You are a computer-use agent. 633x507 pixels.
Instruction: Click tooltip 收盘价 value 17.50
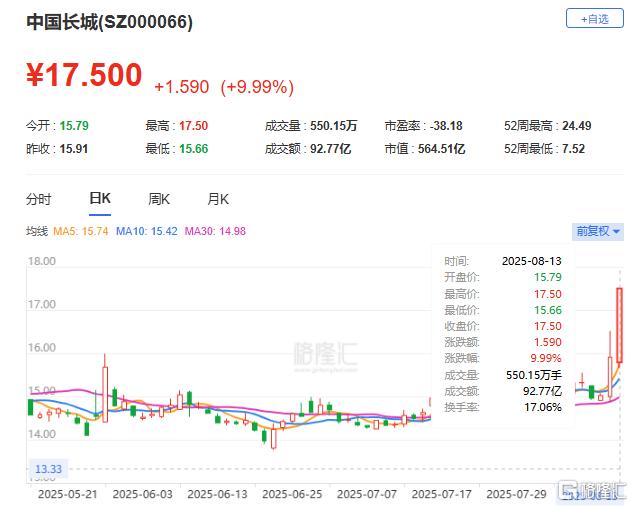(548, 326)
